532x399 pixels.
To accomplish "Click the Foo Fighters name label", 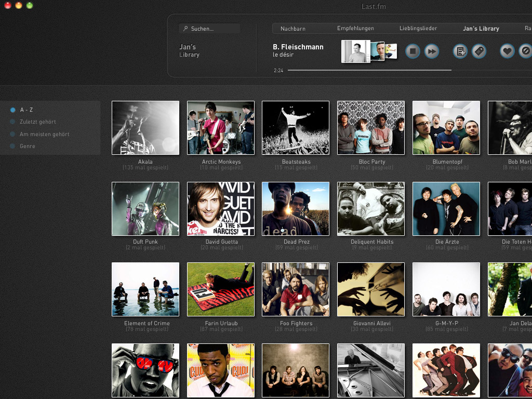I will (x=296, y=323).
